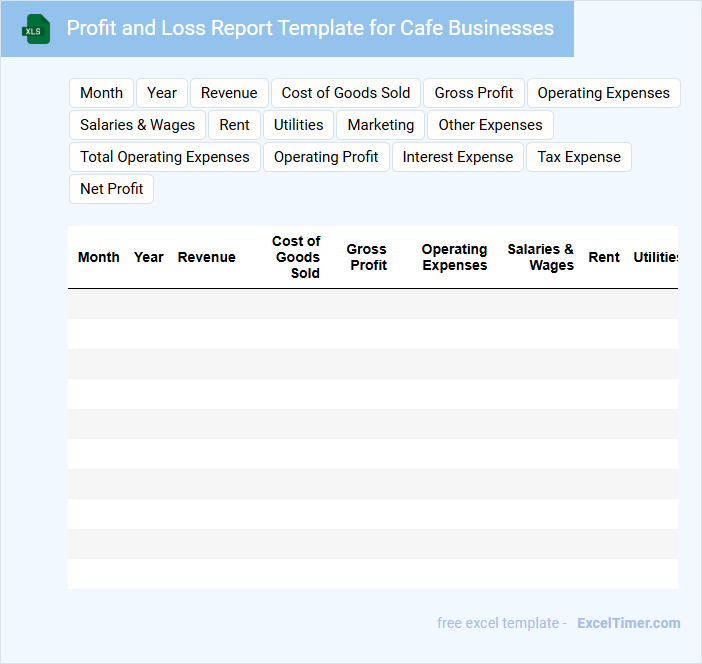Select the Month tag button
This screenshot has height=664, width=702.
(x=101, y=93)
